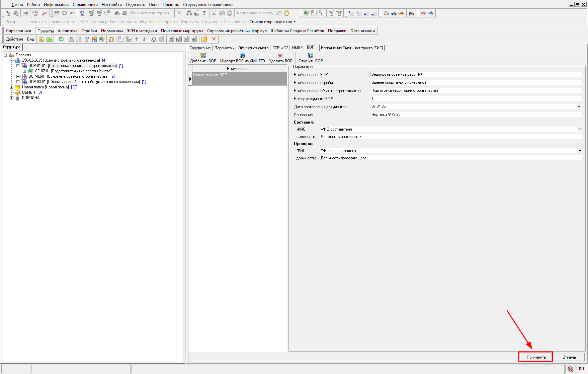Click the orange bricks materials icon
This screenshot has width=588, height=374.
[402, 13]
